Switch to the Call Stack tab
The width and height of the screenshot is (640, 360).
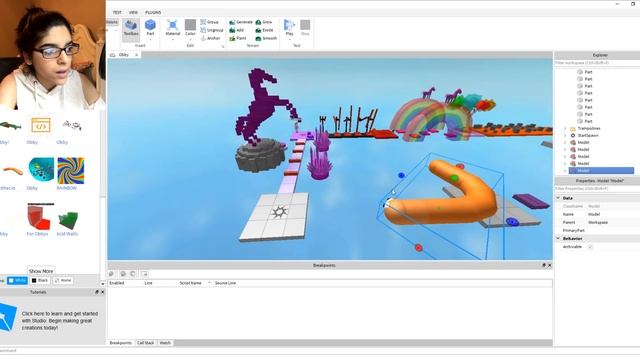tap(145, 343)
